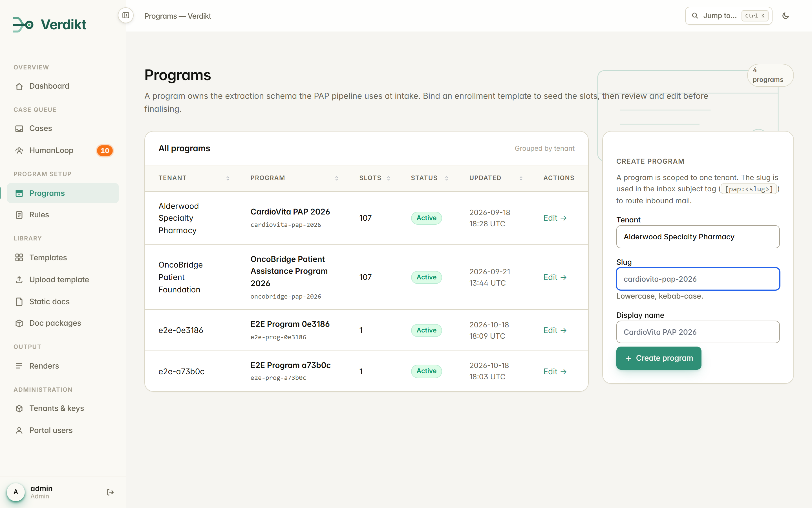Focus the Display name input field
The height and width of the screenshot is (508, 812).
(x=698, y=332)
